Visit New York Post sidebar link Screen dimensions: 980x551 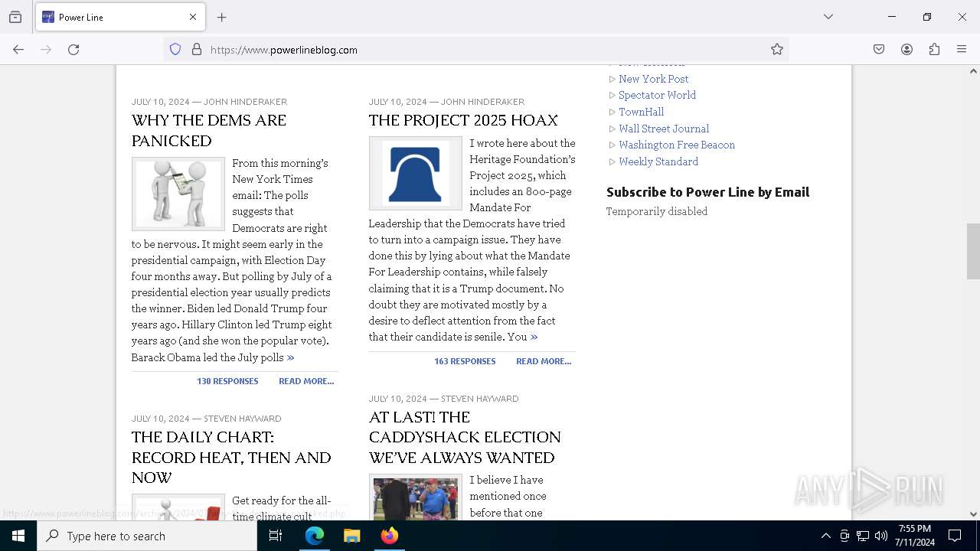[x=654, y=79]
